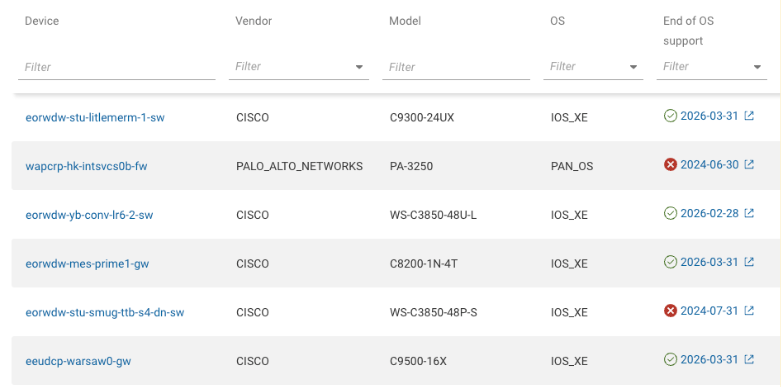Open device eorwdw-stu-smug-ttb-s4-dn-sw
Image resolution: width=781 pixels, height=387 pixels.
click(105, 313)
